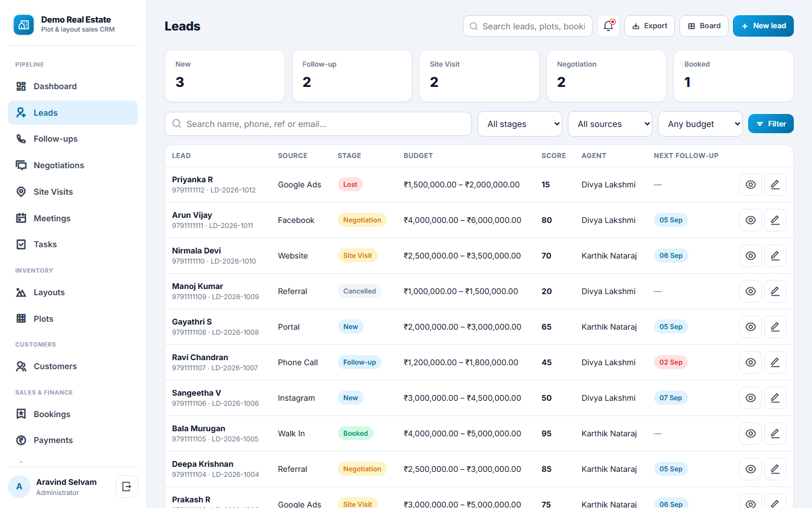Click the 07 Sep follow-up badge
The width and height of the screenshot is (812, 508).
671,398
